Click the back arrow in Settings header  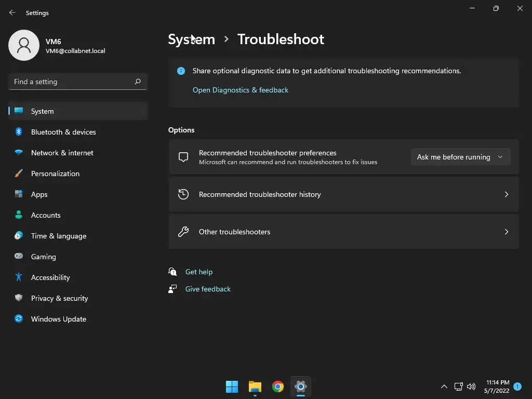[12, 12]
